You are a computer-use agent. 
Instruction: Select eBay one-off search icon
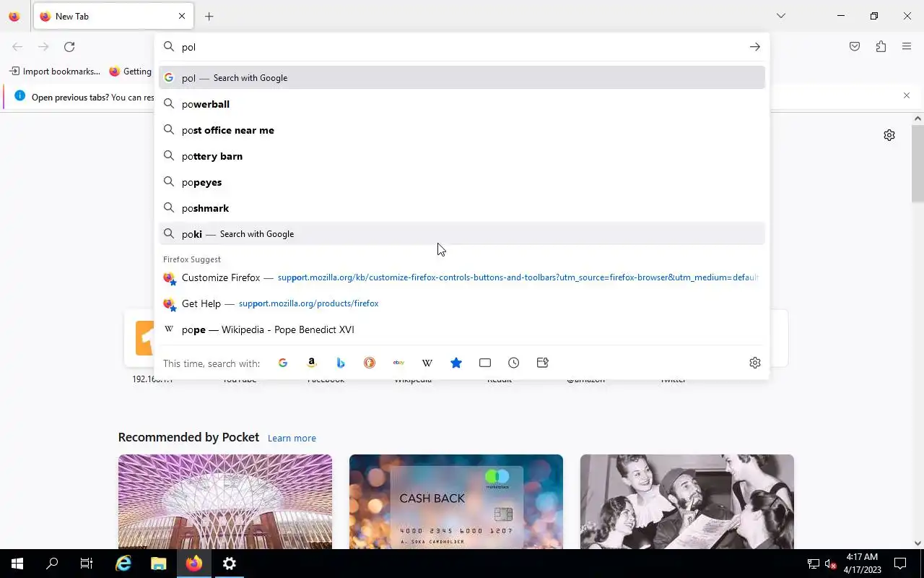point(398,363)
